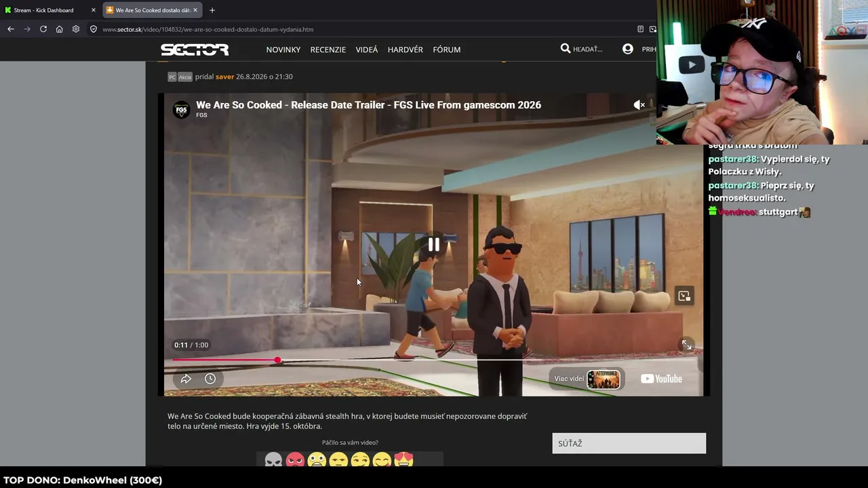
Task: Seek the red video progress bar
Action: pos(433,360)
